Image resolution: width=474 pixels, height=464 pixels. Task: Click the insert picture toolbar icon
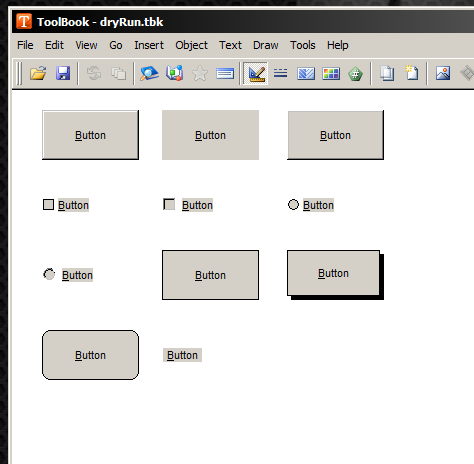tap(443, 73)
